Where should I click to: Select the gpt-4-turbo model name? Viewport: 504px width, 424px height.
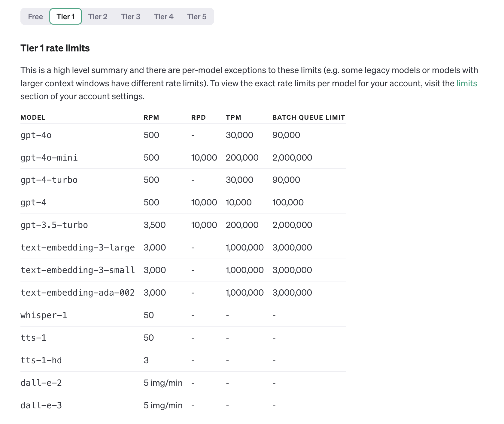49,180
